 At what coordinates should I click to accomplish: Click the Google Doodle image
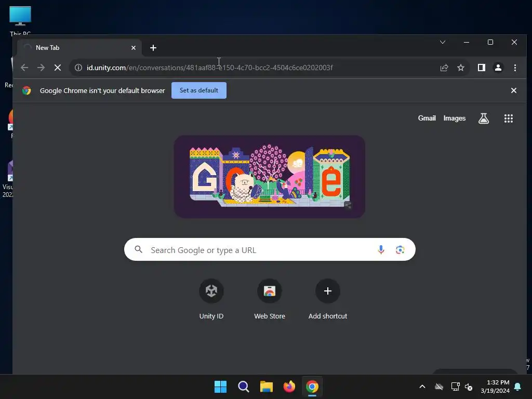270,177
